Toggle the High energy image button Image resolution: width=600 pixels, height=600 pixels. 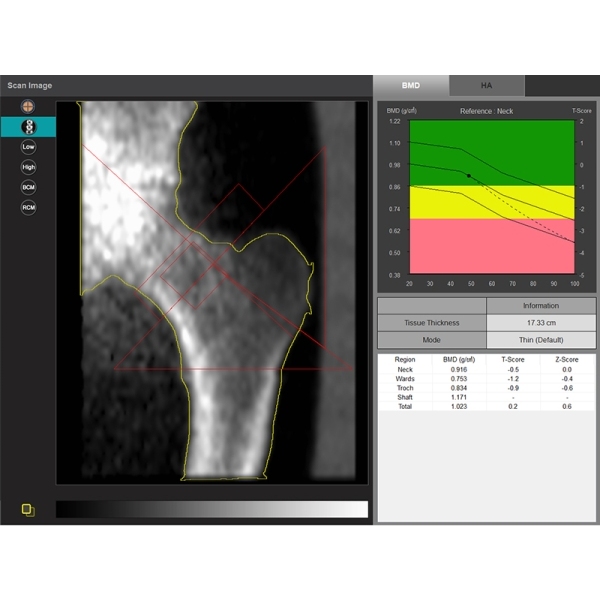pos(28,167)
